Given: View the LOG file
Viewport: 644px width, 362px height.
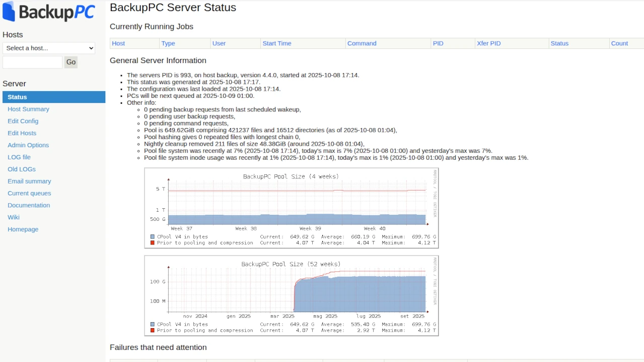Looking at the screenshot, I should click(19, 157).
